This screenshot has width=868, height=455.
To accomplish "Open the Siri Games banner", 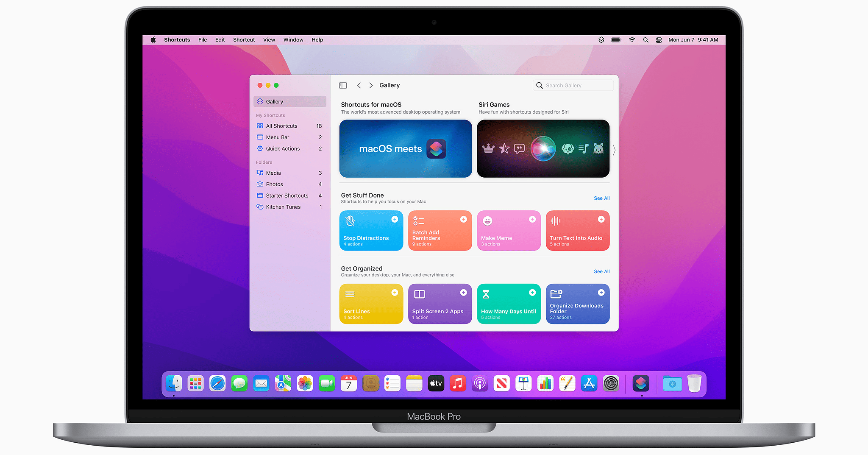I will tap(543, 148).
